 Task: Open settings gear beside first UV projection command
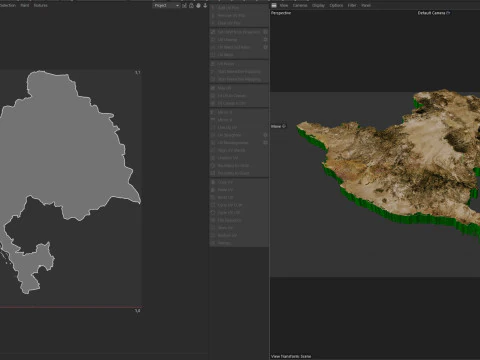(x=265, y=32)
